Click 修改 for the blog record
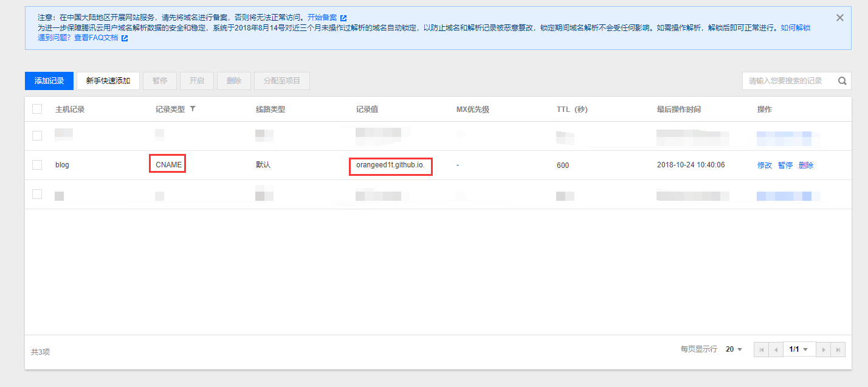Image resolution: width=868 pixels, height=387 pixels. click(765, 166)
